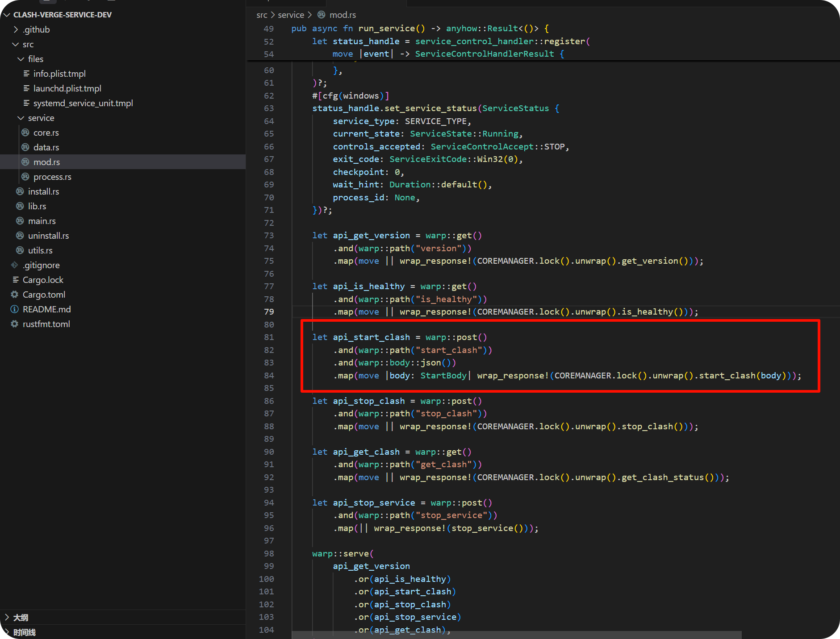Click the src breadcrumb segment
The width and height of the screenshot is (840, 639).
point(262,15)
